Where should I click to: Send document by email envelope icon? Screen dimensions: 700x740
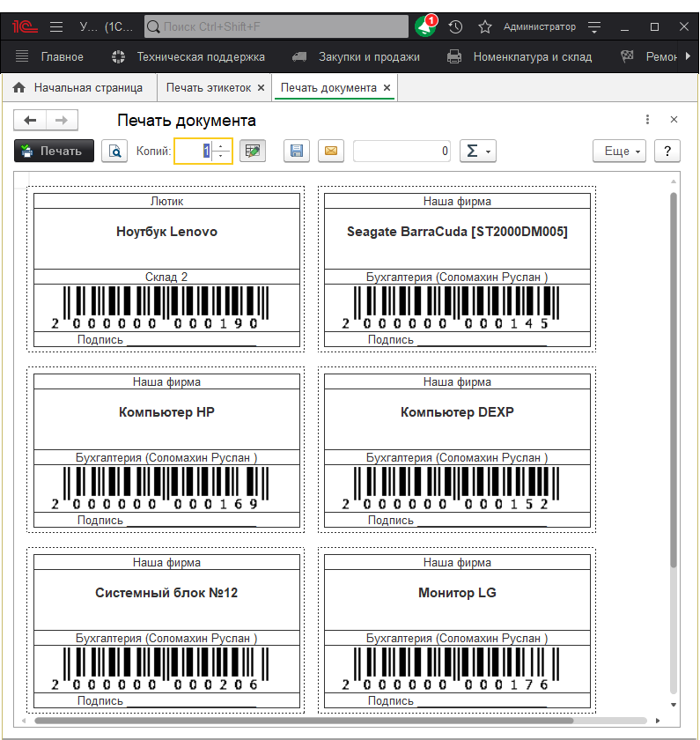(331, 151)
